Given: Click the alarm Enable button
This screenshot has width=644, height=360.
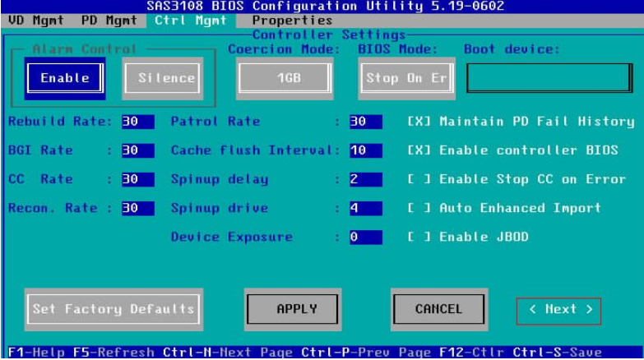Looking at the screenshot, I should [x=64, y=78].
